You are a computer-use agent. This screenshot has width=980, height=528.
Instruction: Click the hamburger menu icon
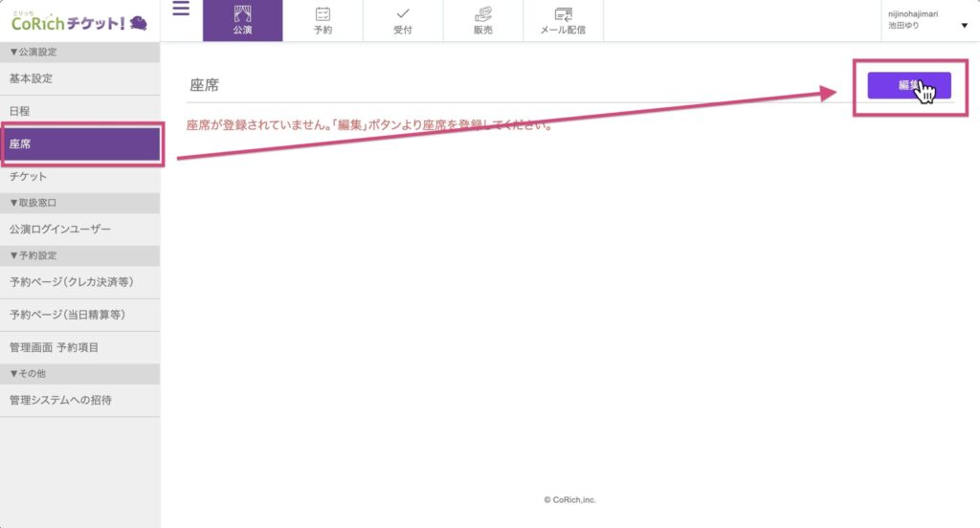click(181, 10)
